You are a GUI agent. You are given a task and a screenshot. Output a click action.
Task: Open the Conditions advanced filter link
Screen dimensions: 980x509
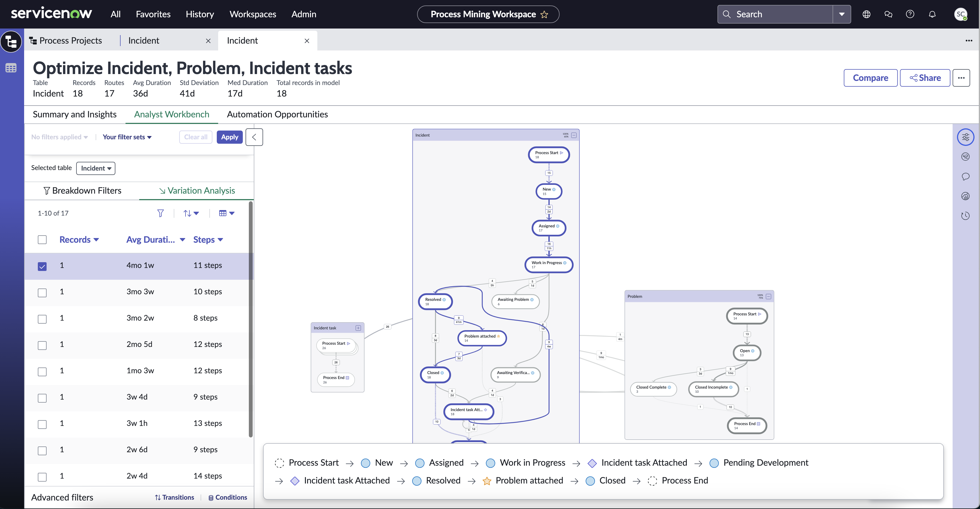pyautogui.click(x=228, y=497)
